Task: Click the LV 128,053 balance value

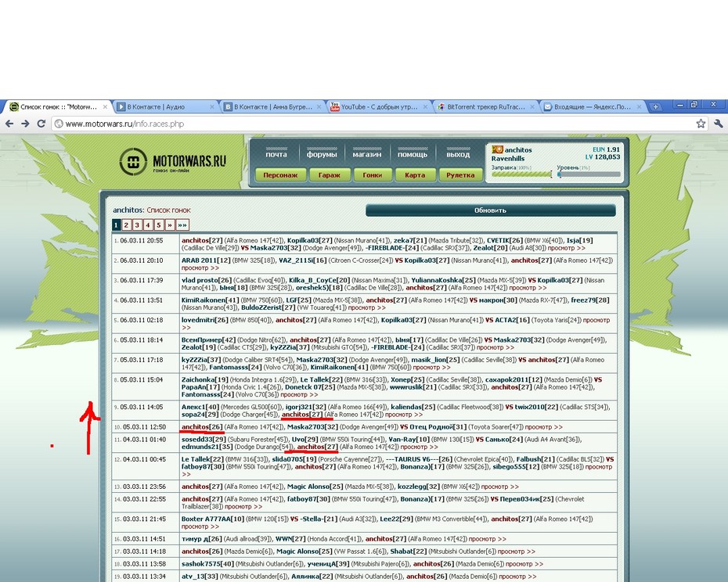Action: [x=603, y=157]
